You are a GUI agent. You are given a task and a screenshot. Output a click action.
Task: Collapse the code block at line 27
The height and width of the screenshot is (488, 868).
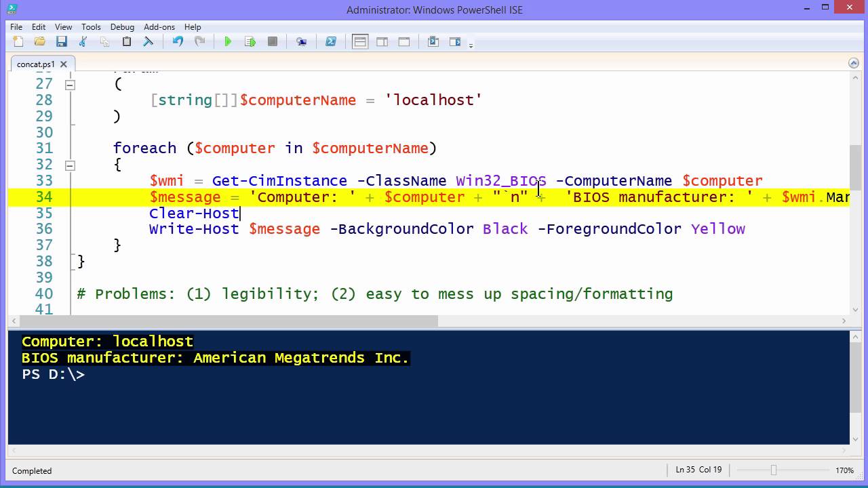point(70,85)
